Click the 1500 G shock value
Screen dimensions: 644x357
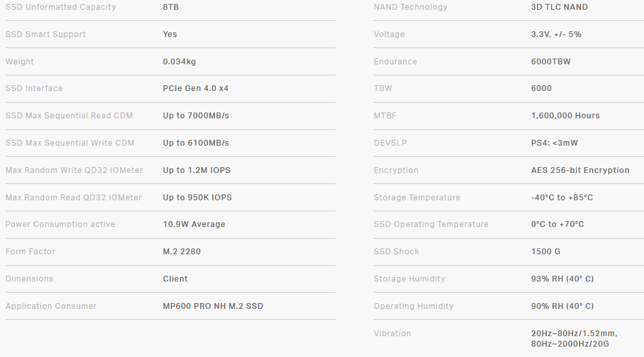pyautogui.click(x=545, y=252)
